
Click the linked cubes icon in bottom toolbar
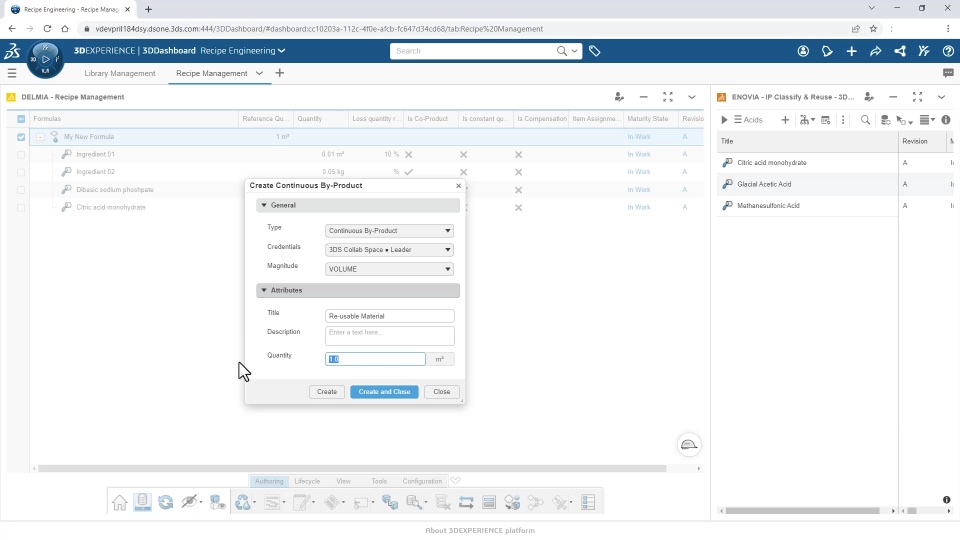click(390, 503)
